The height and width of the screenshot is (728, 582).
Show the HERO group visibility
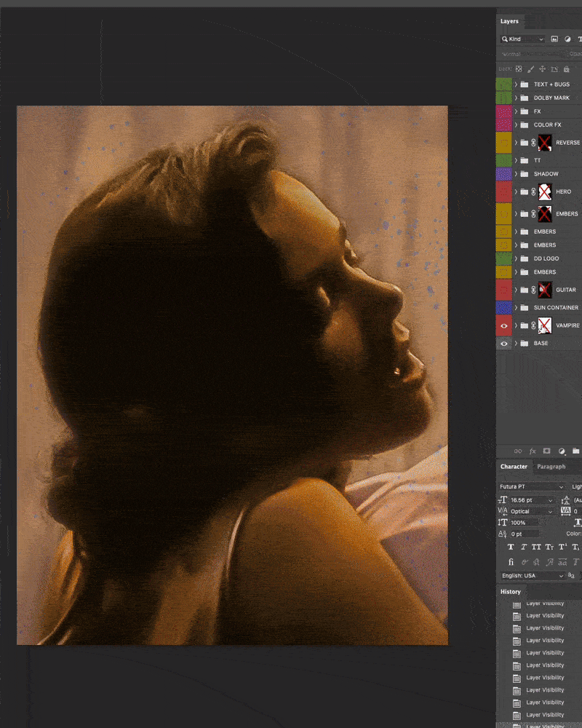click(503, 191)
